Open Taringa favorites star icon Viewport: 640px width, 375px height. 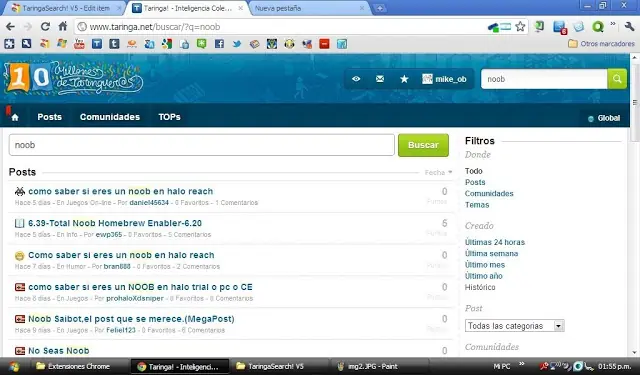[x=404, y=79]
